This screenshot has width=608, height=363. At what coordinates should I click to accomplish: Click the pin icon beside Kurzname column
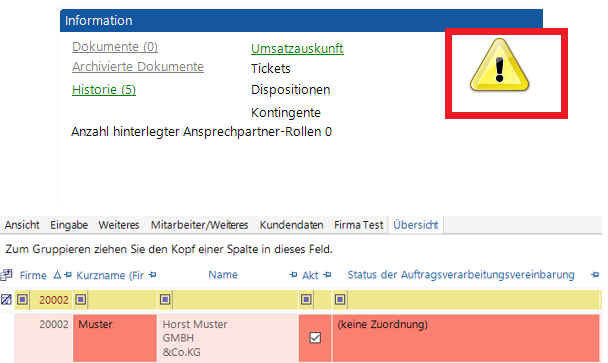click(x=152, y=275)
